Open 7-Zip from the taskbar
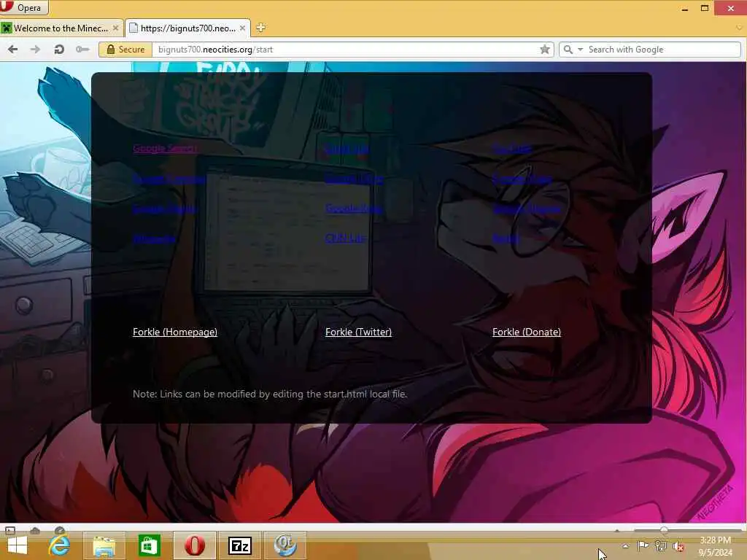This screenshot has height=560, width=747. (239, 545)
